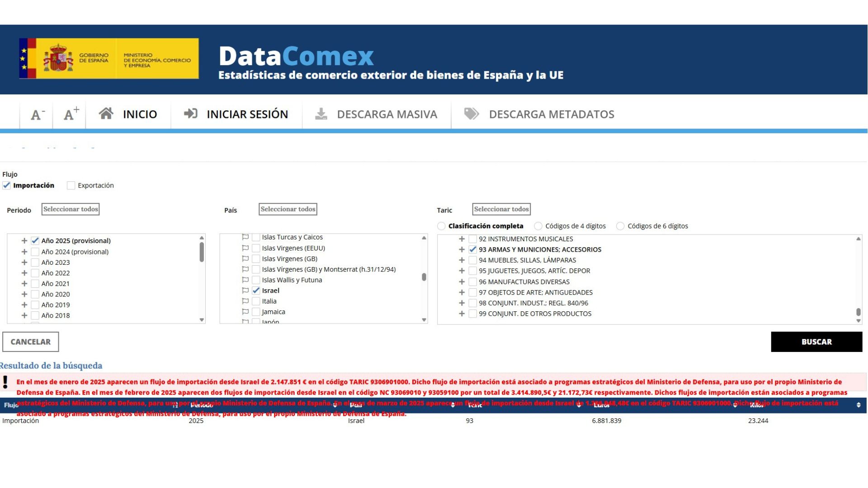Viewport: 868px width, 488px height.
Task: Click the flag icon beside Islas Vírgenes (EEUU)
Action: click(245, 248)
